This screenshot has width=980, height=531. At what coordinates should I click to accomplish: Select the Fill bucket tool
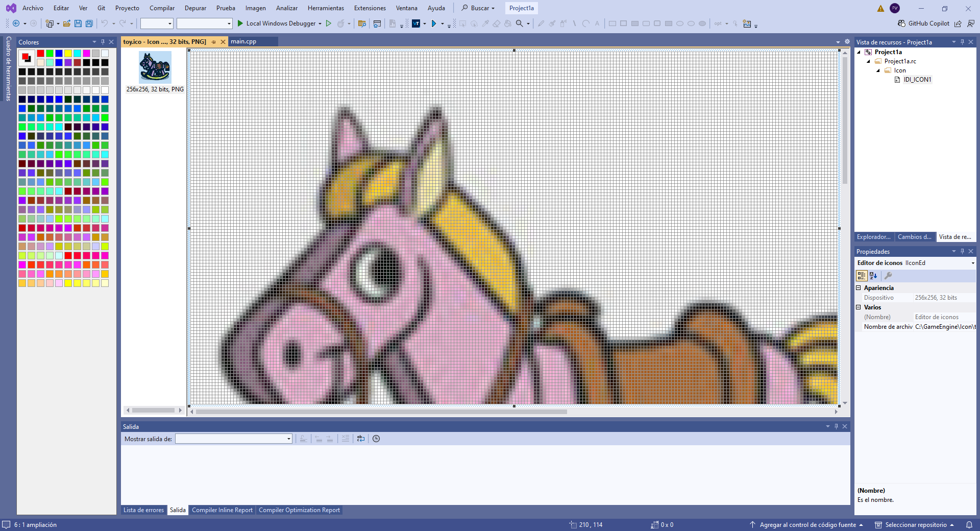tap(508, 23)
